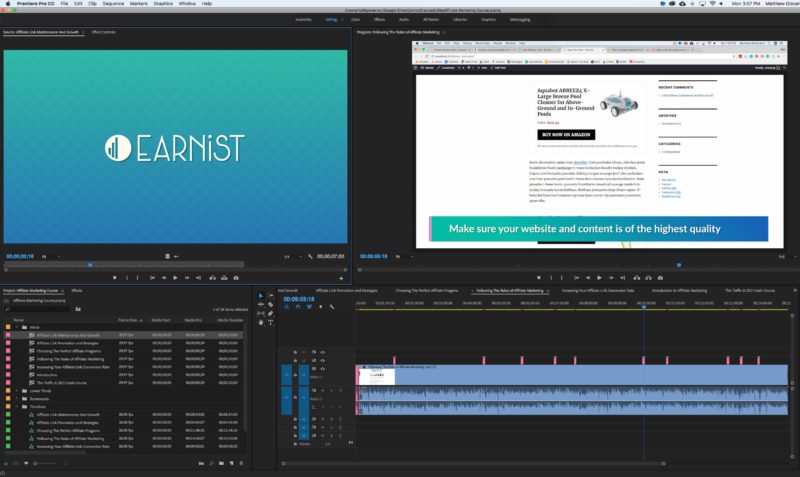Screen dimensions: 800x477
Task: Go to In point in Source monitor
Action: pyautogui.click(x=152, y=278)
